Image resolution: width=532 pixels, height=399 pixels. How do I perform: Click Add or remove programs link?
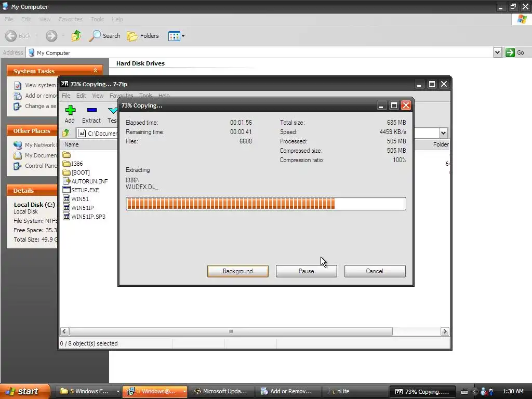click(x=35, y=96)
